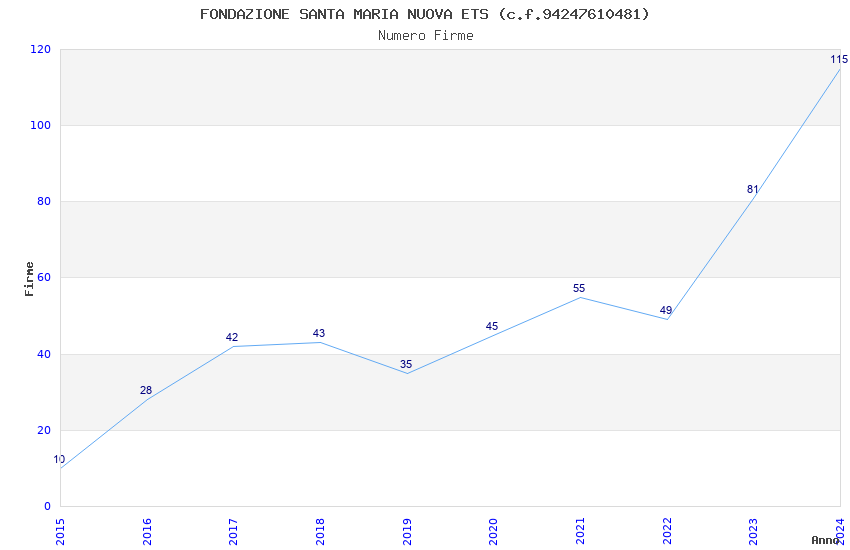The height and width of the screenshot is (550, 850).
Task: Click the data label 81 for 2023
Action: (x=752, y=189)
